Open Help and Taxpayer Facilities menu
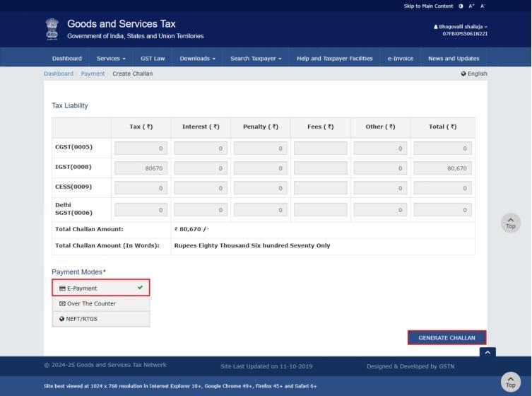Screen dimensions: 532x396 click(335, 59)
